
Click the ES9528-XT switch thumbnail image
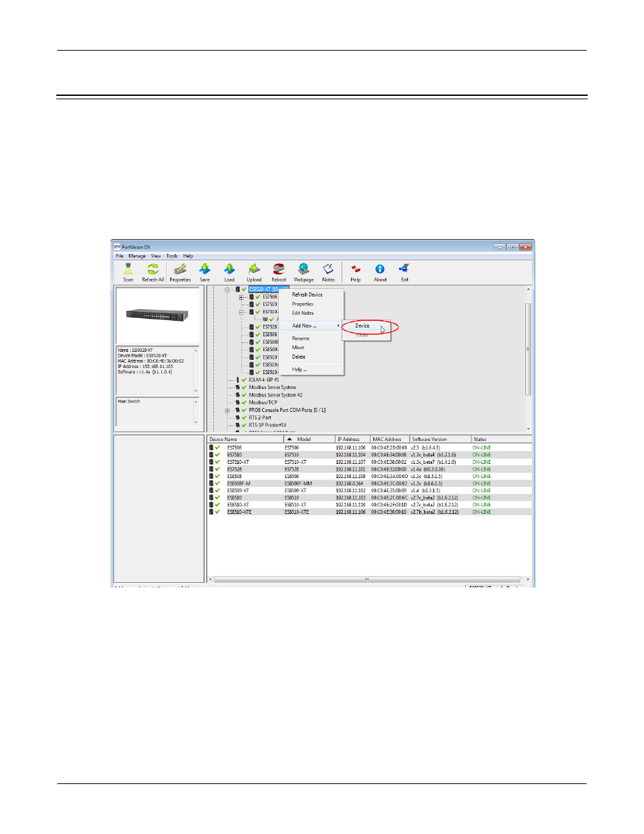(x=157, y=315)
